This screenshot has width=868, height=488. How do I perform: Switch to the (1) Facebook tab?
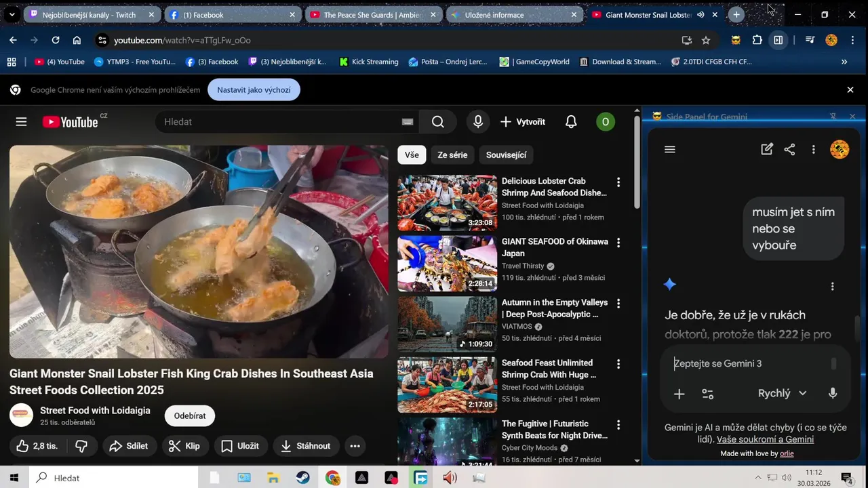pos(233,15)
